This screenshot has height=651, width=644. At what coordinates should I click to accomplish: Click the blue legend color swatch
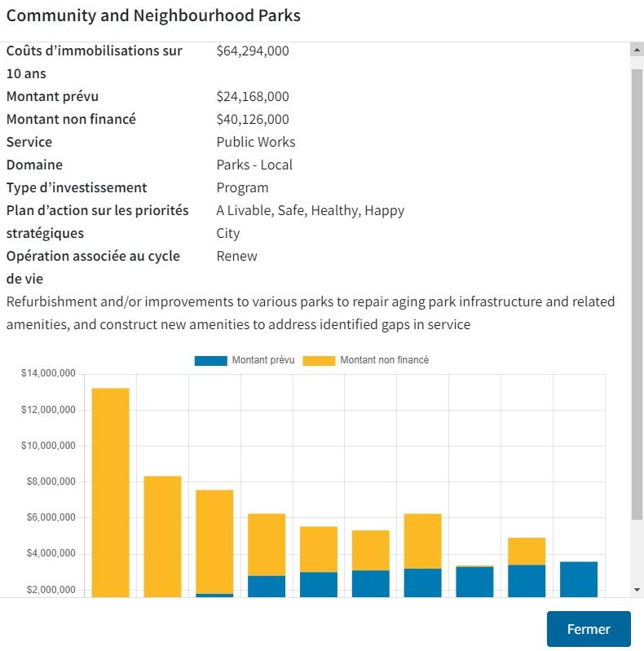pos(210,360)
